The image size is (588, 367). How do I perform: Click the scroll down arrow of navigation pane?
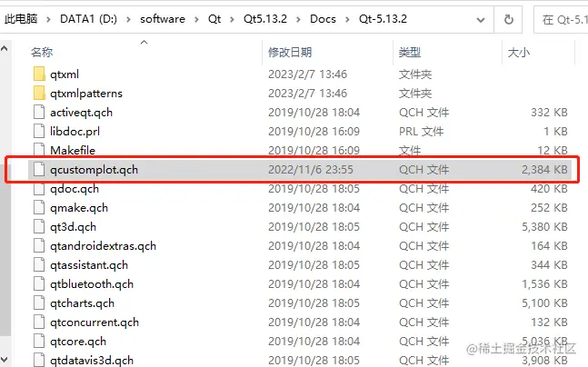5,361
